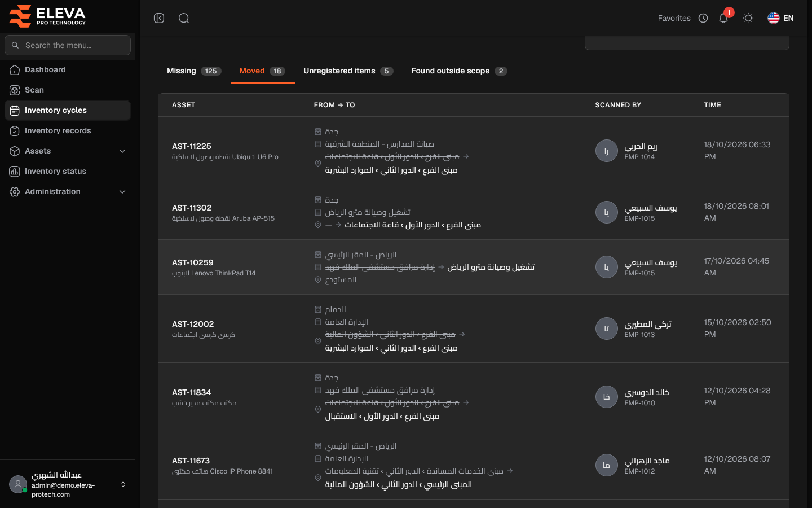Image resolution: width=812 pixels, height=508 pixels.
Task: Select asset AST-11834
Action: point(191,392)
